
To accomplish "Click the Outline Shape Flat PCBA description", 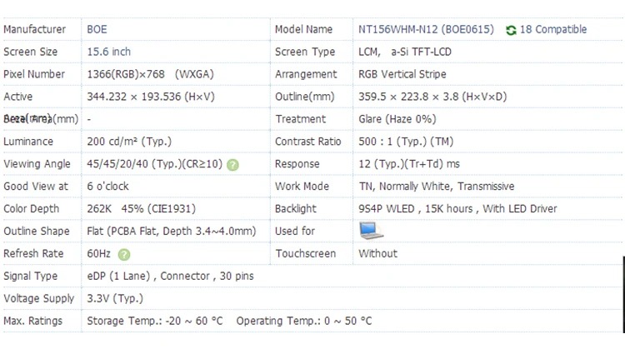I will [171, 231].
